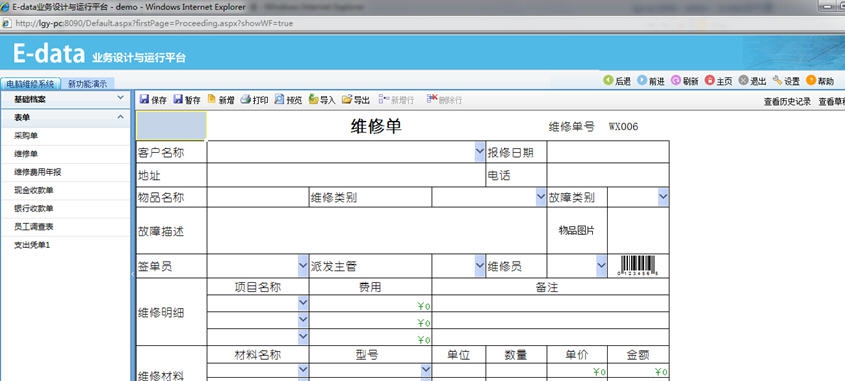Click the browser address bar URL

pos(155,24)
